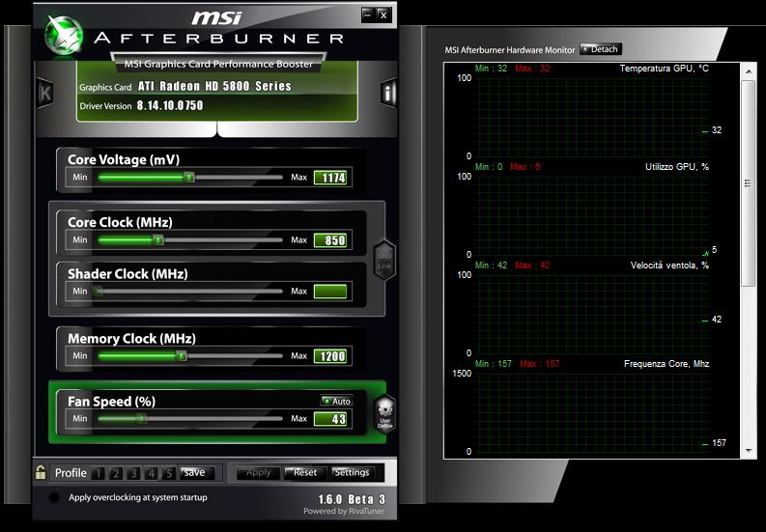Viewport: 766px width, 532px height.
Task: Click the hardware monitor scroll down arrow
Action: (x=749, y=451)
